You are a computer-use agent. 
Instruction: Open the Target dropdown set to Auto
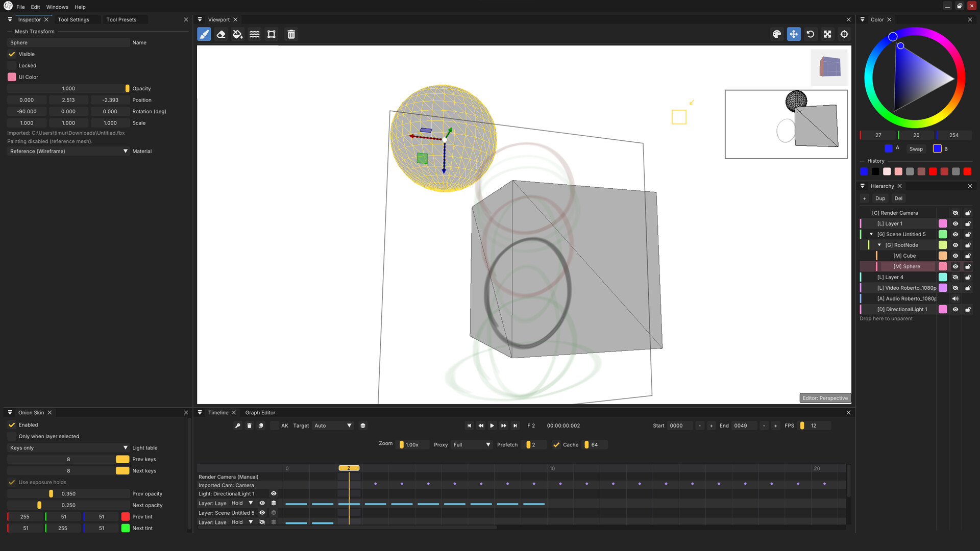(332, 425)
